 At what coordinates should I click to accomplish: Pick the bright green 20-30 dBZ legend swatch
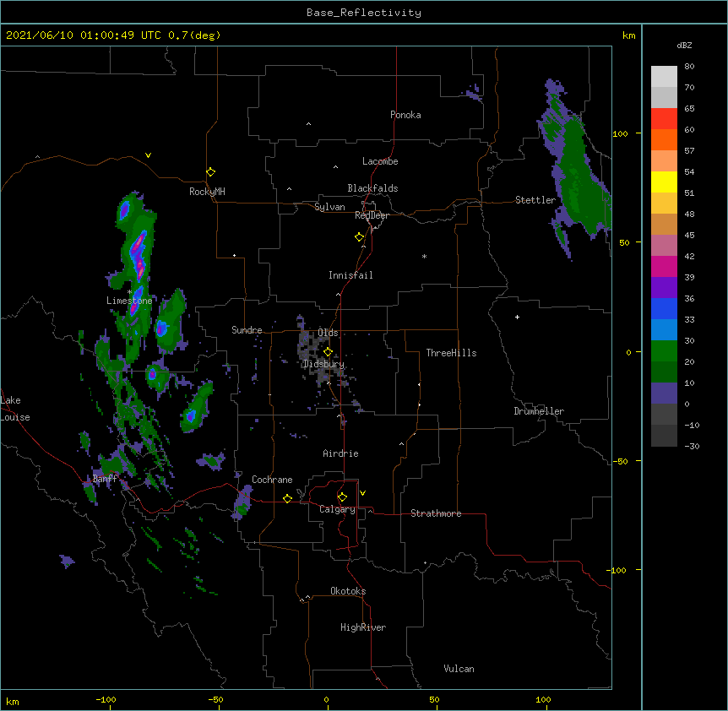click(664, 351)
